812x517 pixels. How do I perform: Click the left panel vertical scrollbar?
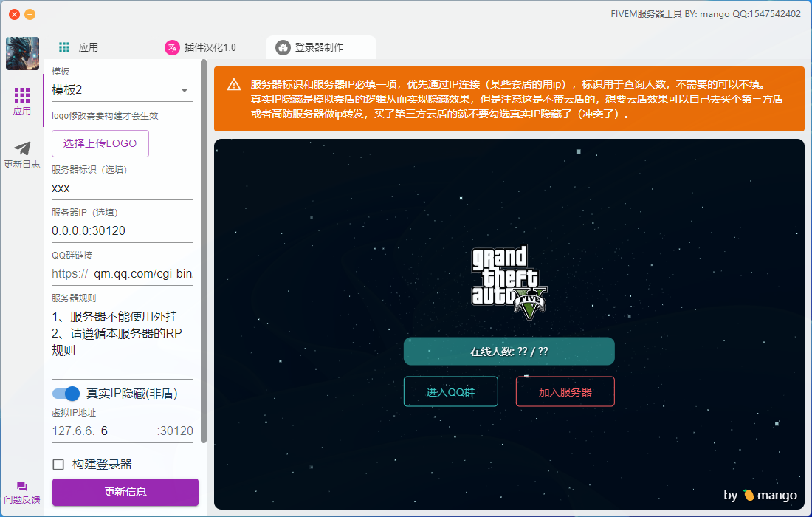click(x=204, y=252)
